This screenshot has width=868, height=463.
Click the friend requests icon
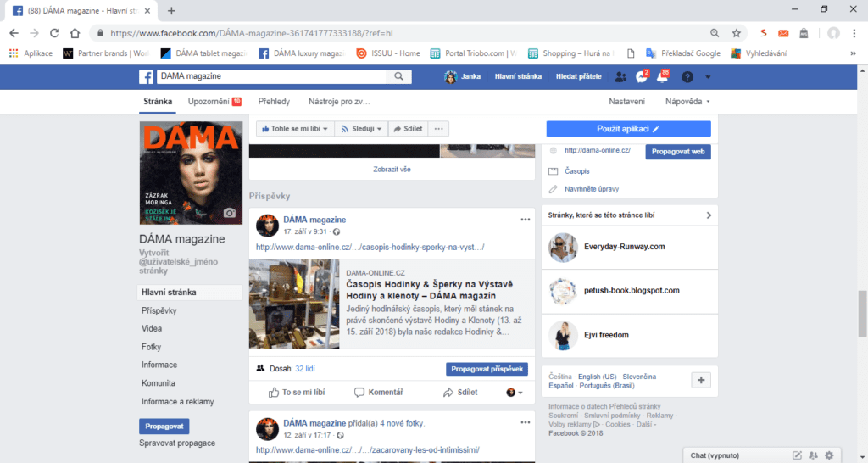click(620, 76)
